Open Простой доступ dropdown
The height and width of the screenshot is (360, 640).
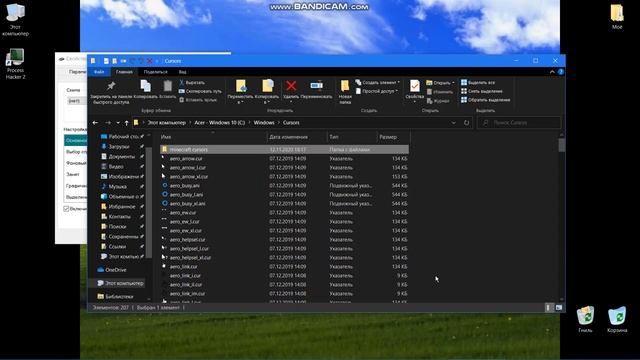point(376,91)
